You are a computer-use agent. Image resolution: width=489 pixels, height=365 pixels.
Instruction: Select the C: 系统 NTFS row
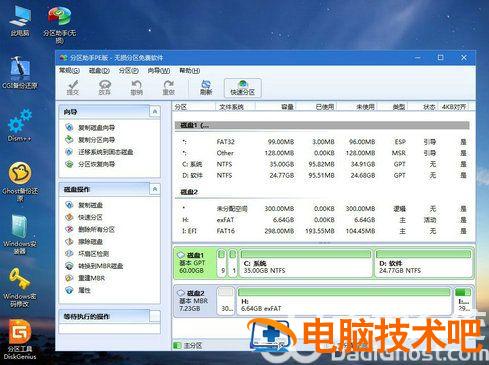pyautogui.click(x=322, y=164)
